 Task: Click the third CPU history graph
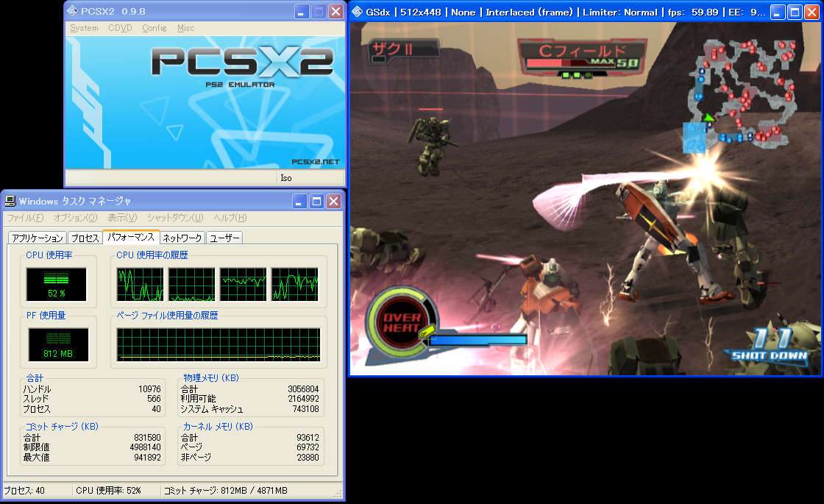tap(244, 284)
